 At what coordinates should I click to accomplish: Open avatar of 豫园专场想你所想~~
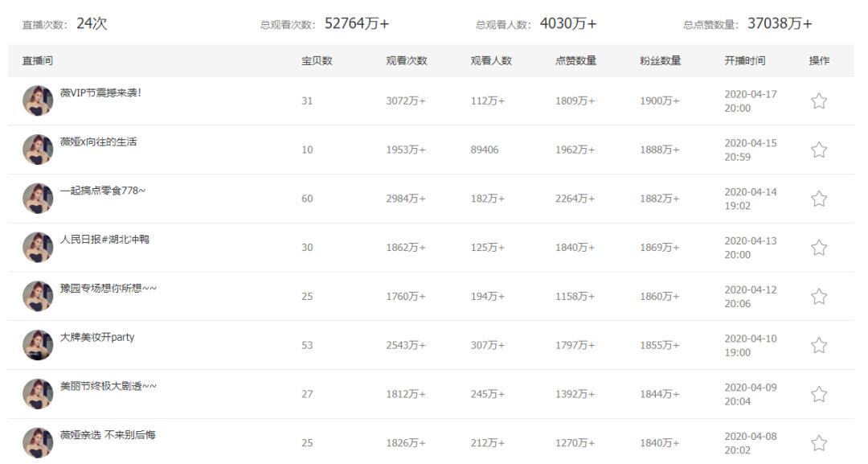coord(38,296)
